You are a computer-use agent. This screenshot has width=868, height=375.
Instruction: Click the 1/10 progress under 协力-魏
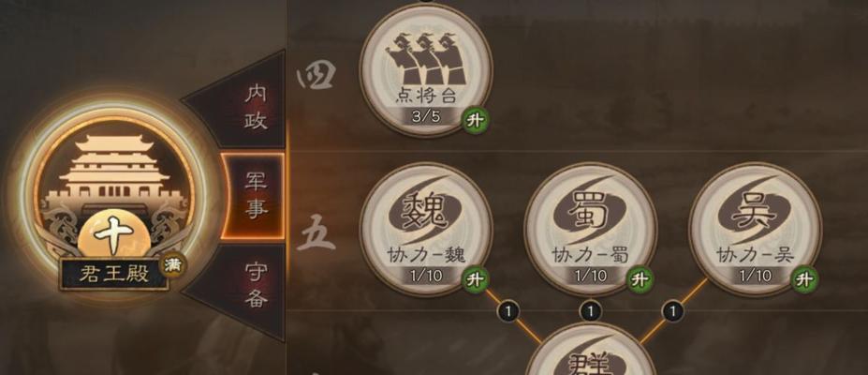tap(426, 276)
